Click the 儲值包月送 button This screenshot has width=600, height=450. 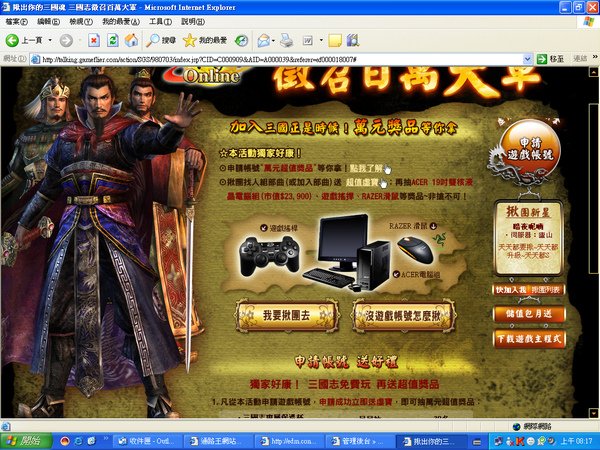[529, 314]
